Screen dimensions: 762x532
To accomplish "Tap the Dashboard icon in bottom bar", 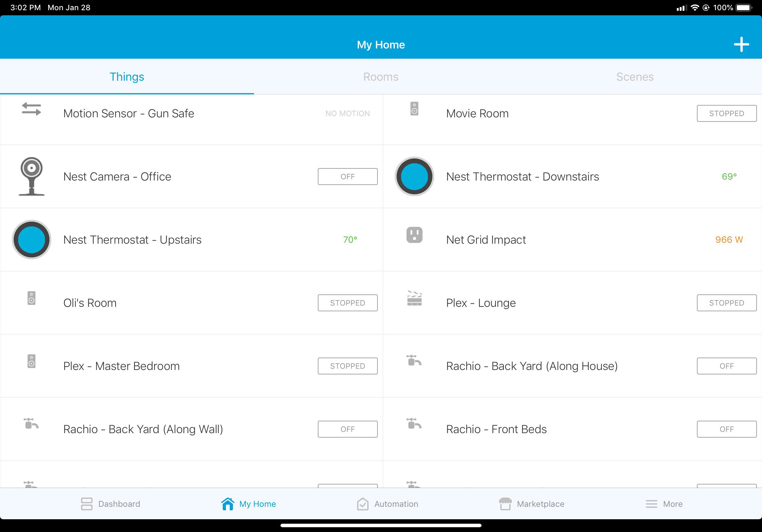I will click(x=86, y=504).
